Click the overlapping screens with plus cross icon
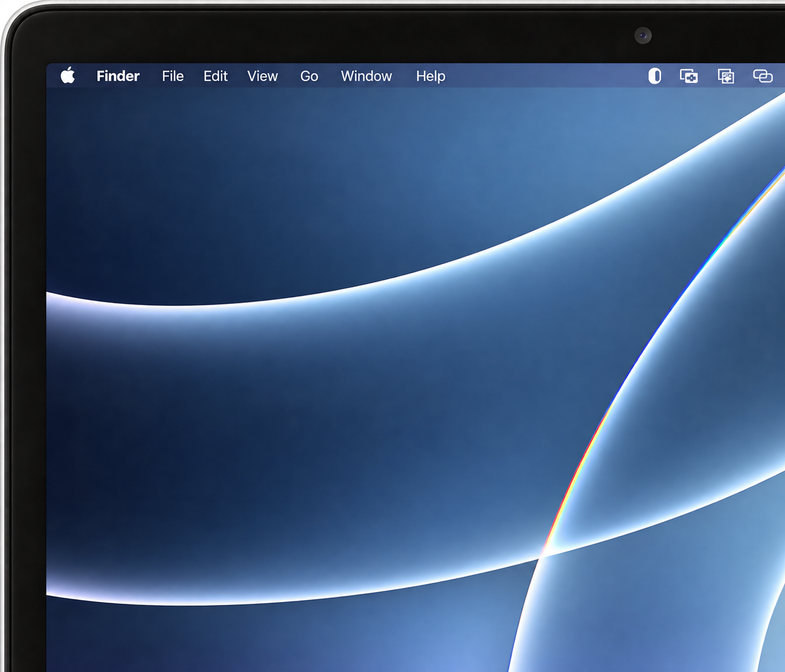The height and width of the screenshot is (672, 785). 689,76
